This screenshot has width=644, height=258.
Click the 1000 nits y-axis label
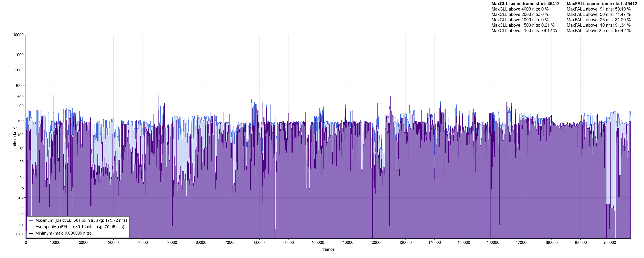tap(19, 86)
